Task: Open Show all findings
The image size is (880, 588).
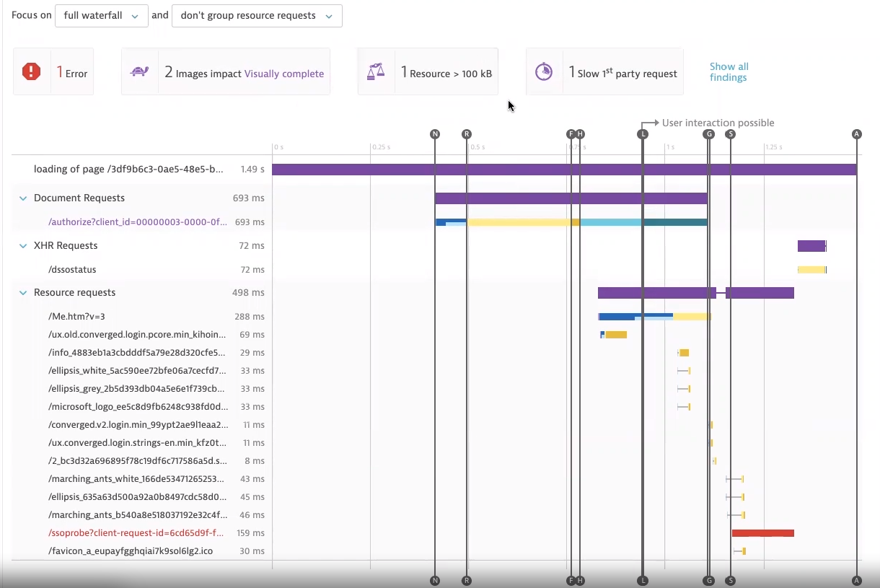Action: (729, 71)
